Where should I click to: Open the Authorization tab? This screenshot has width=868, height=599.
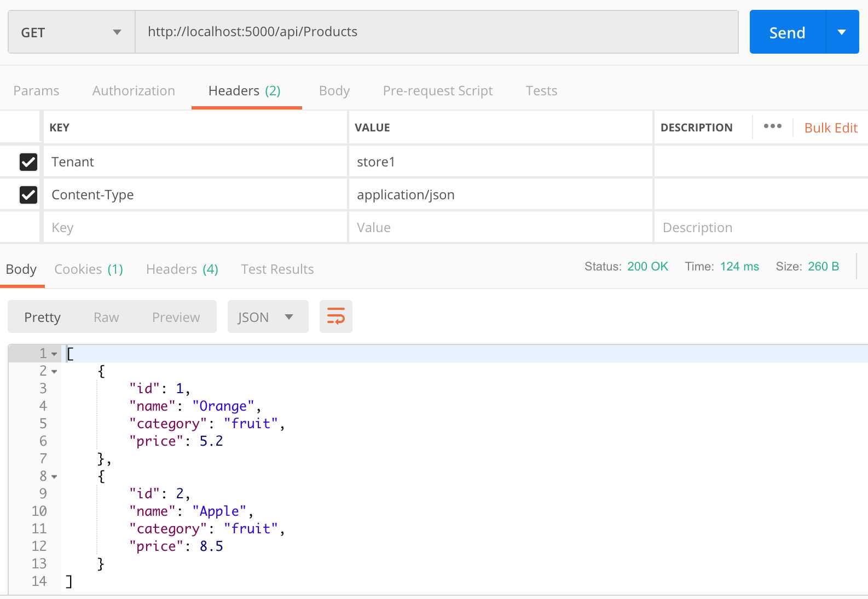[134, 91]
